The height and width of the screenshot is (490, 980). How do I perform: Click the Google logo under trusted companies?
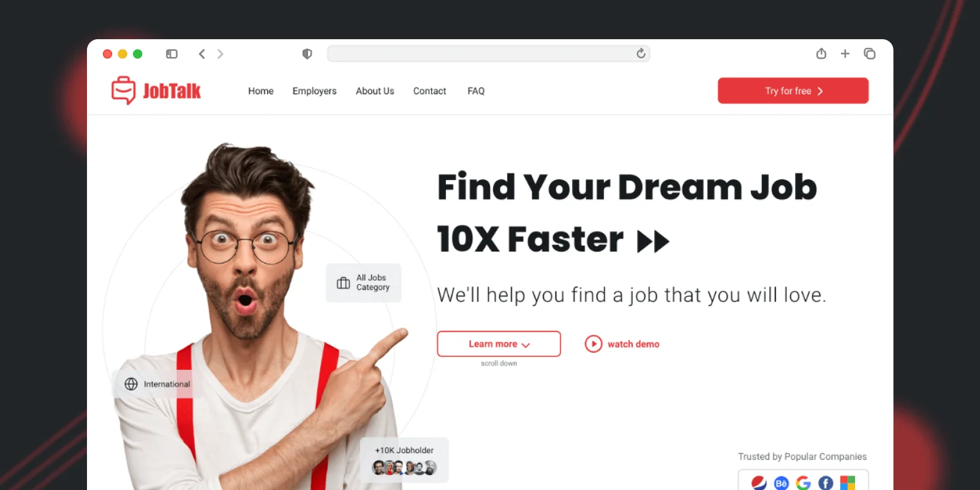(804, 483)
